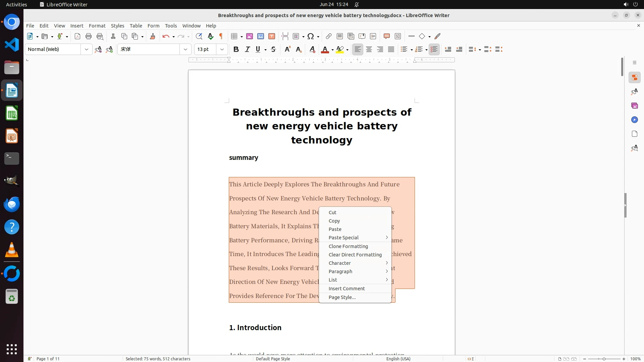644x362 pixels.
Task: Click the yellow highlighting color button
Action: point(340,49)
